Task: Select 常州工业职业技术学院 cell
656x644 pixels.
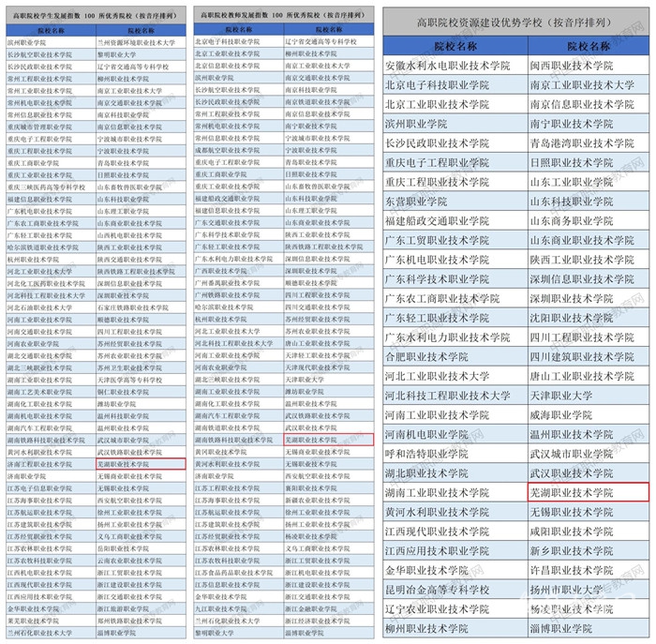Action: 51,91
